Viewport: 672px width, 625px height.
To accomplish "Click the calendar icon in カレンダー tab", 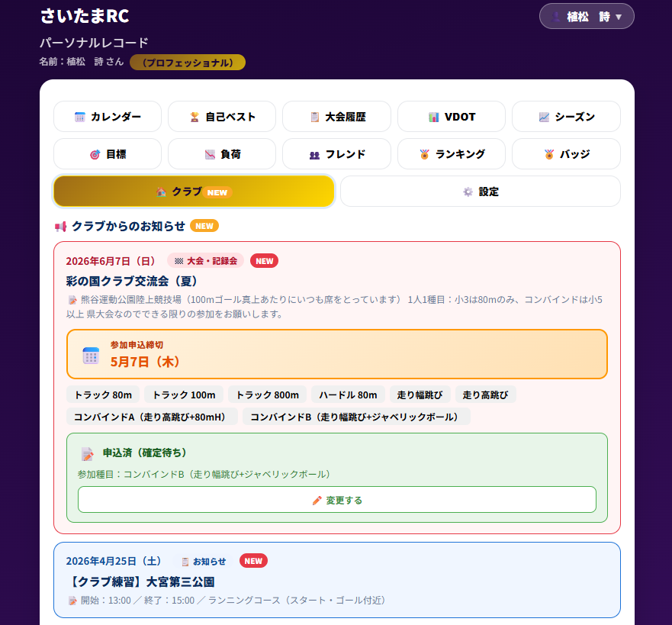I will point(80,117).
